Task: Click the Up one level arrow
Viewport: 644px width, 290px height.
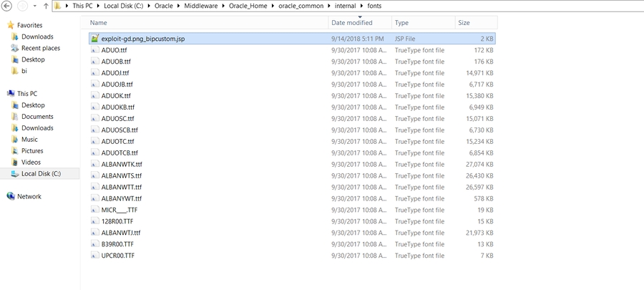Action: 46,6
